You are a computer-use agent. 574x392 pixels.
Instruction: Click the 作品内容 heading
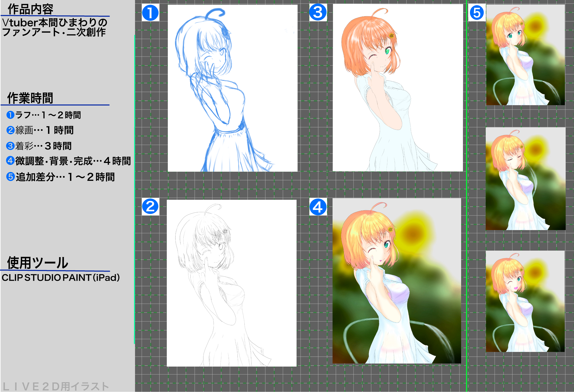click(x=30, y=9)
